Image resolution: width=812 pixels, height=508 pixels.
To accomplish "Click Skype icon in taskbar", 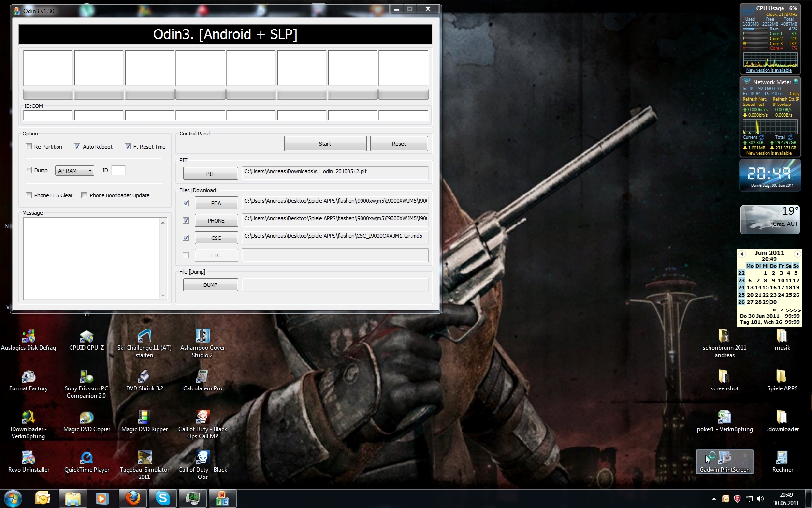I will [162, 498].
